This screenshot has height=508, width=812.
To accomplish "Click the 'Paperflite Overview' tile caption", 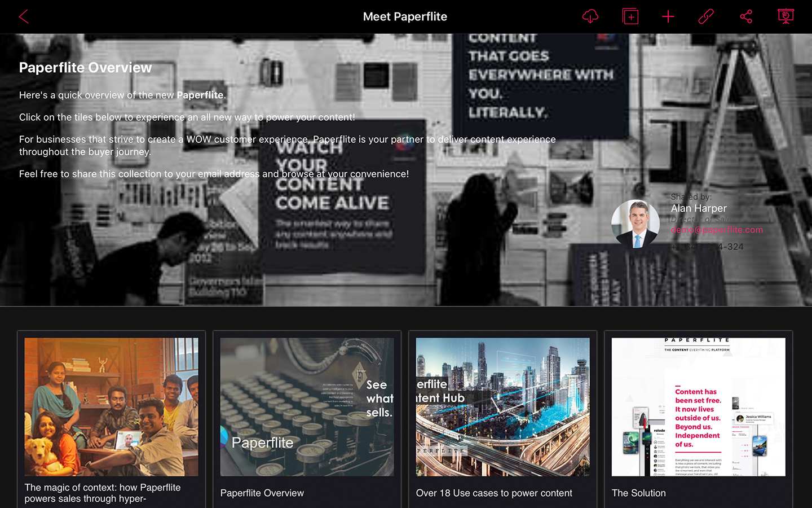I will tap(262, 493).
